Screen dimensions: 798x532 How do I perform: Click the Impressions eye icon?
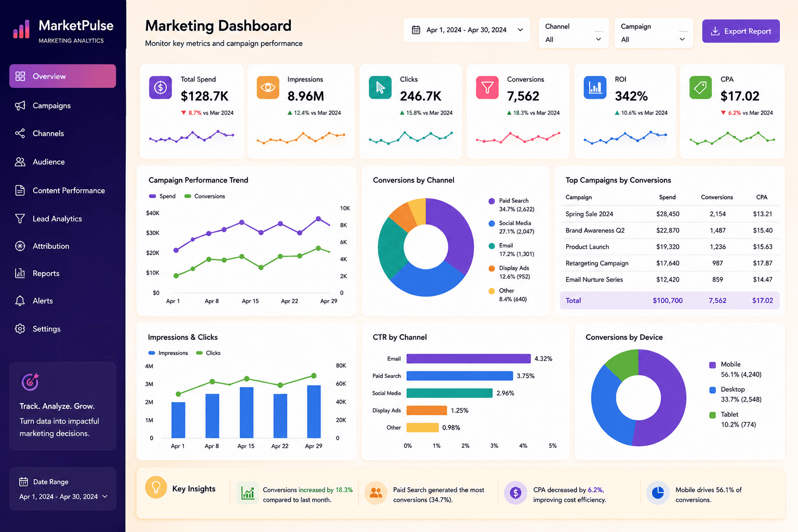click(x=268, y=87)
